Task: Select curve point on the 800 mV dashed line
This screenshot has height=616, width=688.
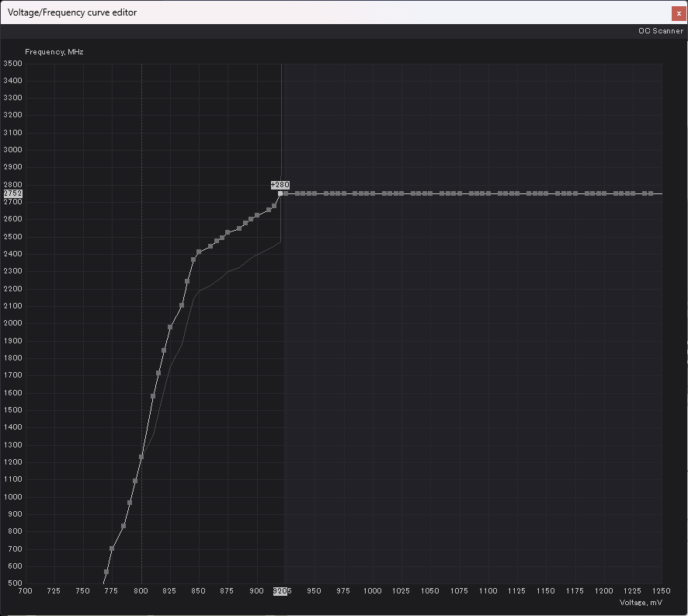Action: (141, 457)
